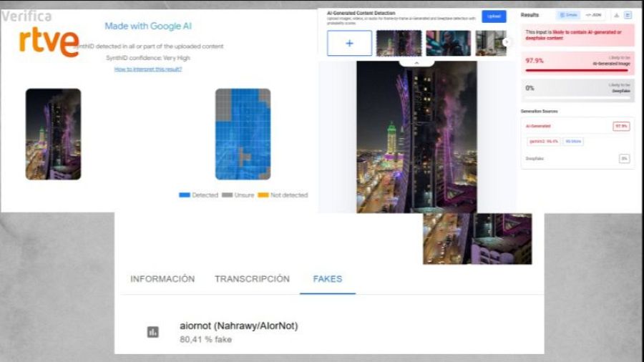Click the bar chart icon beside aiornot
The height and width of the screenshot is (362, 644).
tap(153, 332)
